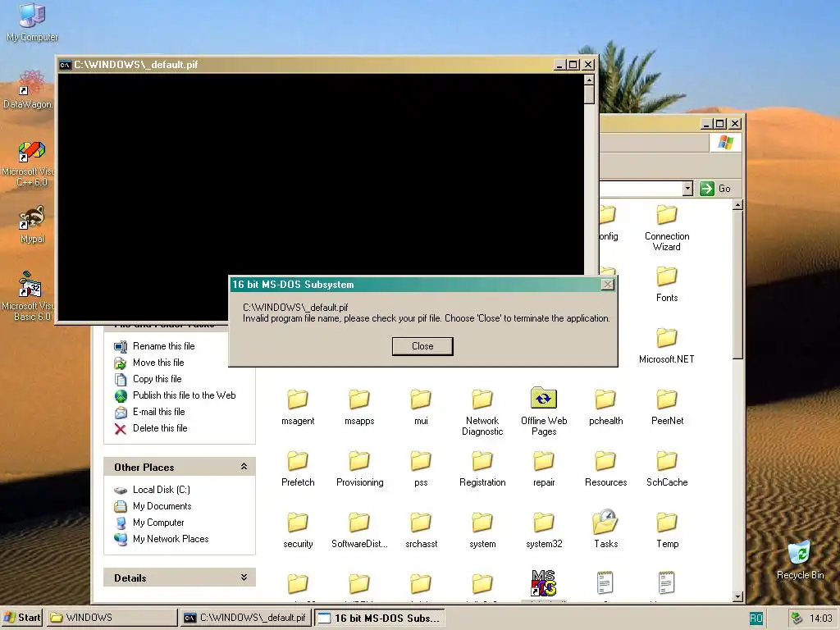Open the Recycle Bin on the desktop

tap(800, 559)
